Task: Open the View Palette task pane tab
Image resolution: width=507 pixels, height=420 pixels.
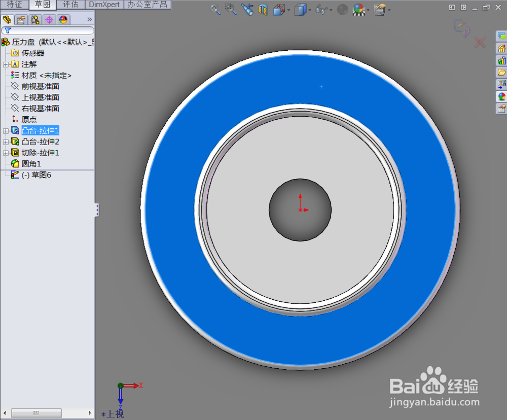Action: click(x=501, y=84)
